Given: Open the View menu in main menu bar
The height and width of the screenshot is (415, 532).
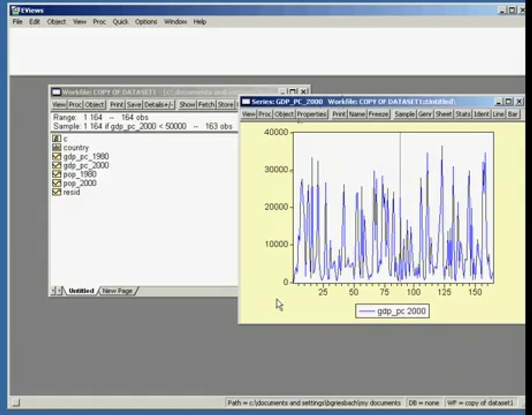Looking at the screenshot, I should tap(79, 22).
